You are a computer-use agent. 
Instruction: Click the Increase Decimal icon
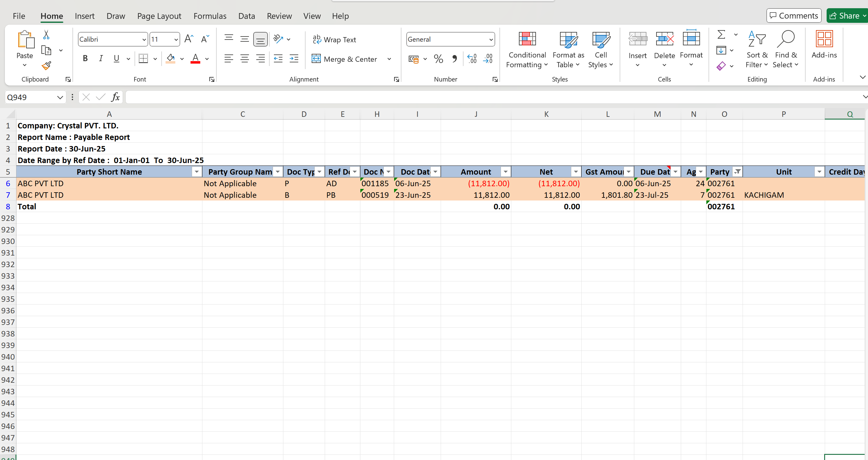(472, 59)
